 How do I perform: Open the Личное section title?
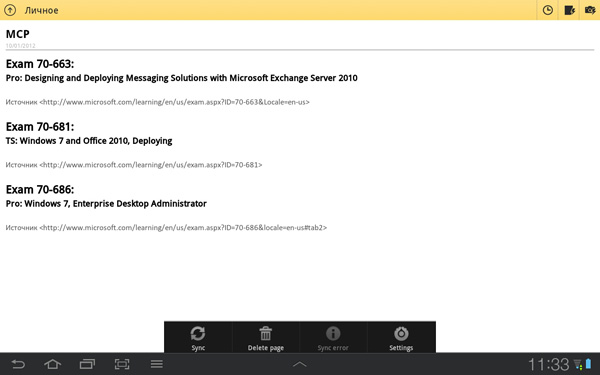point(41,10)
